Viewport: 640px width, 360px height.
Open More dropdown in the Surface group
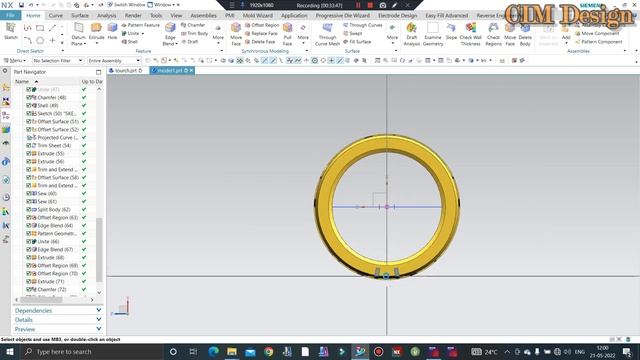pos(392,33)
